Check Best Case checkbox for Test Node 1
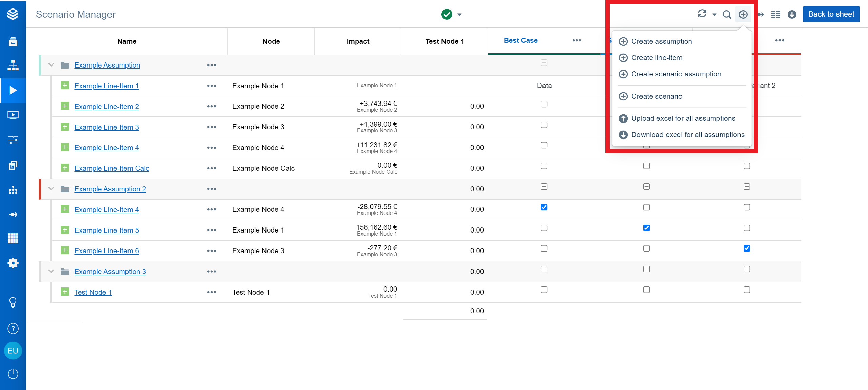The height and width of the screenshot is (390, 868). (x=544, y=290)
